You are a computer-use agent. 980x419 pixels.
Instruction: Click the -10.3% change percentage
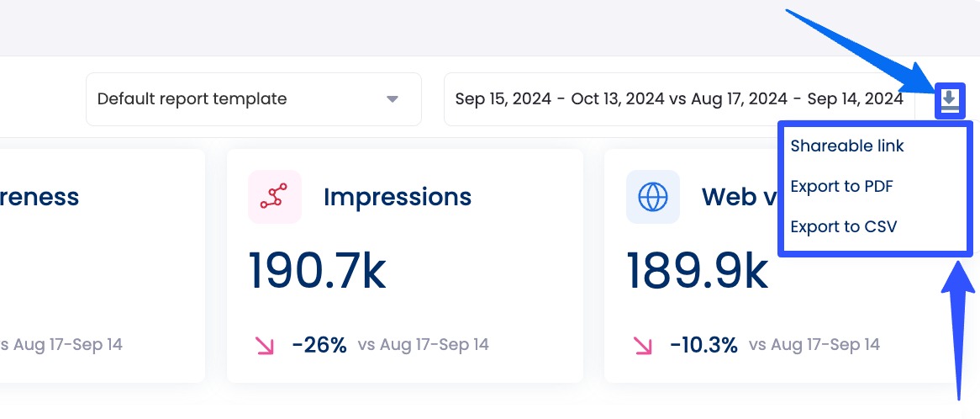(703, 344)
